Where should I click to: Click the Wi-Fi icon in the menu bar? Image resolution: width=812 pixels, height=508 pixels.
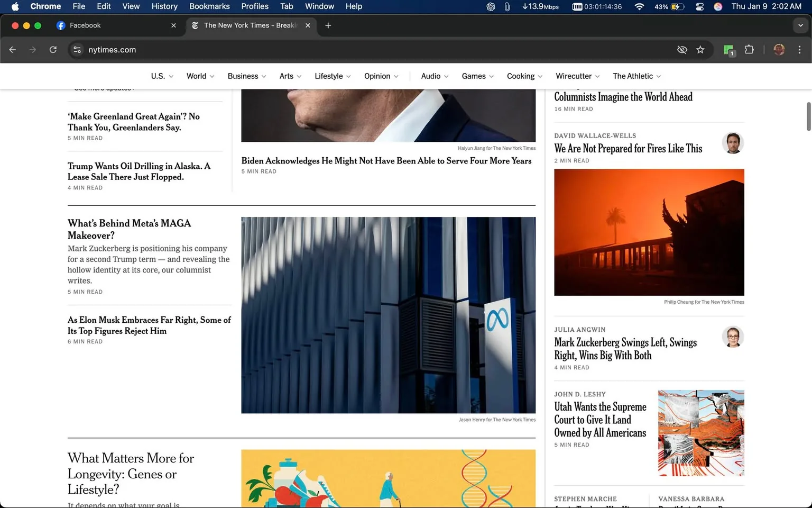pyautogui.click(x=639, y=7)
